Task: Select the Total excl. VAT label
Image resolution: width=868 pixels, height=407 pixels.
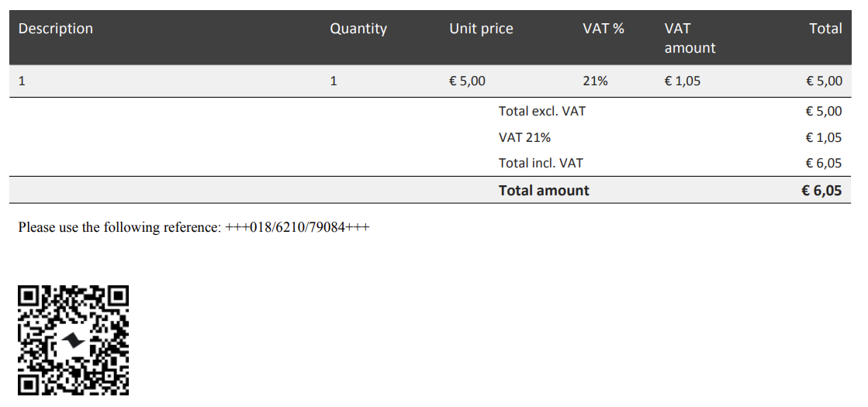Action: 542,111
